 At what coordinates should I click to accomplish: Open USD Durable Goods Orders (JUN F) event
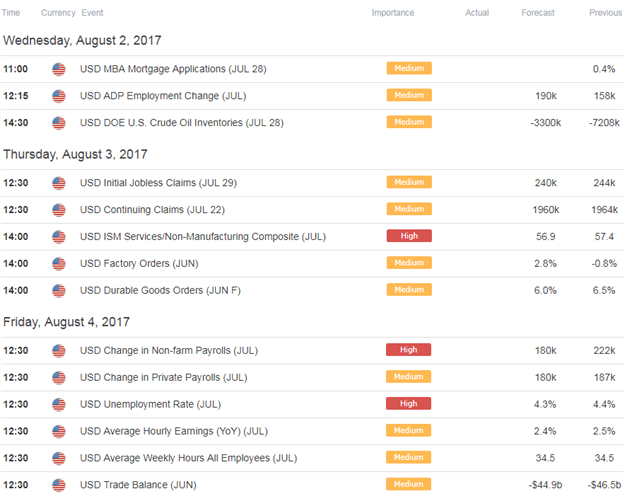coord(160,290)
